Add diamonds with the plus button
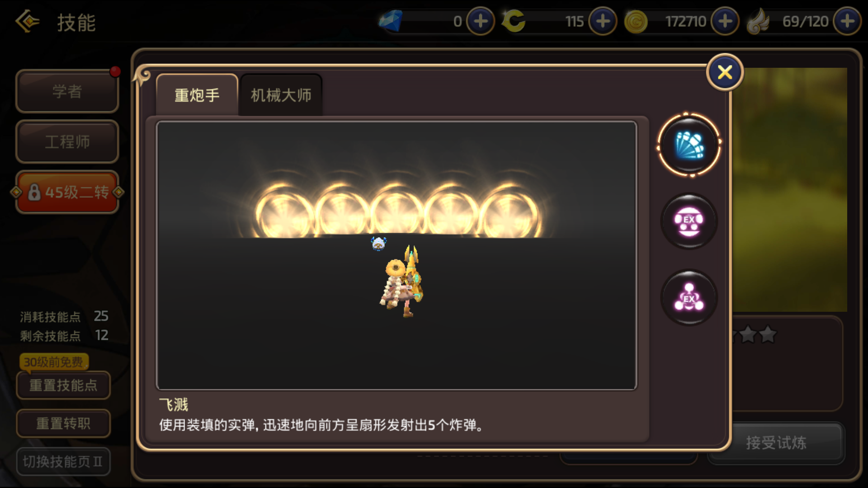 tap(481, 21)
